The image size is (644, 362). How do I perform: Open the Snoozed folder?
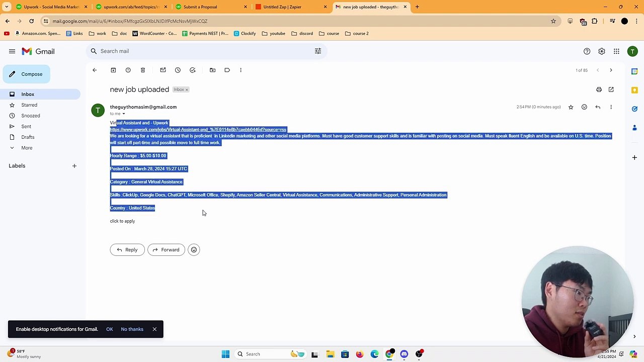pyautogui.click(x=31, y=116)
